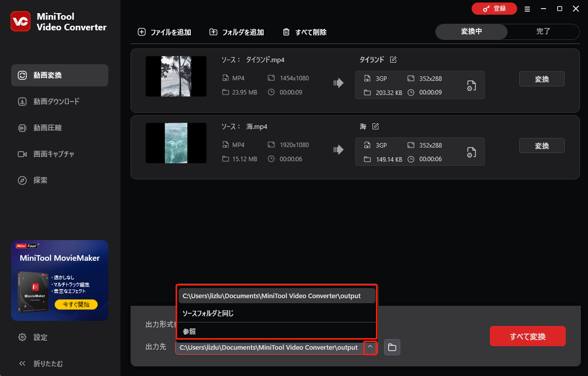Collapse sidebar with 折りたたむ

click(x=40, y=364)
